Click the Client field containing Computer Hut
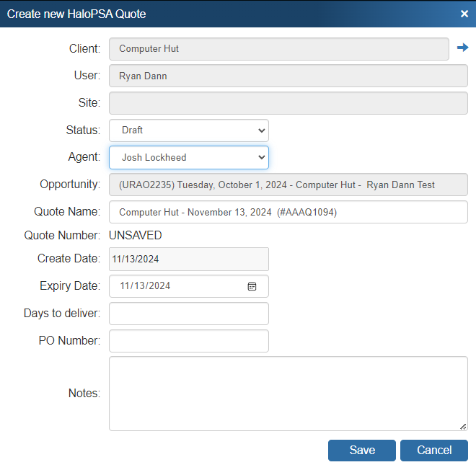Screen dimensions: 476x470 point(278,49)
